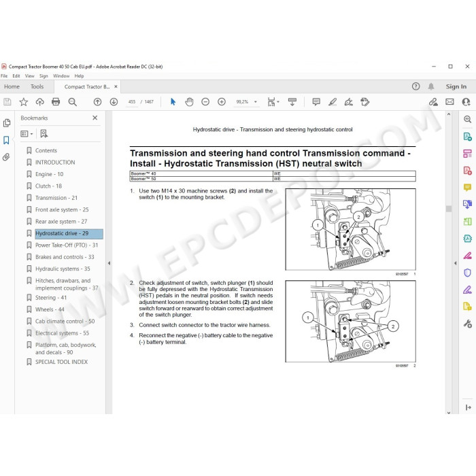
Task: Click the zoom percentage field 99,2%
Action: [x=242, y=102]
